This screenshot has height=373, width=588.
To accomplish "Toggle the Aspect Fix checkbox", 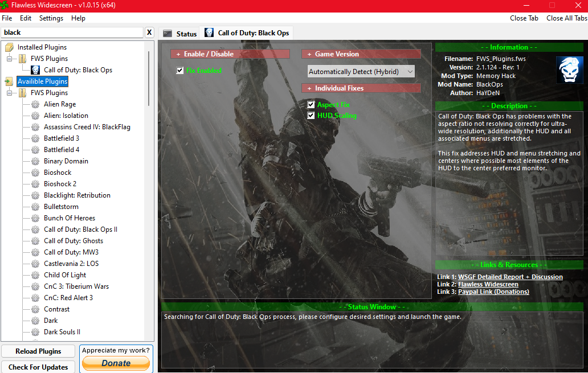I will click(311, 105).
